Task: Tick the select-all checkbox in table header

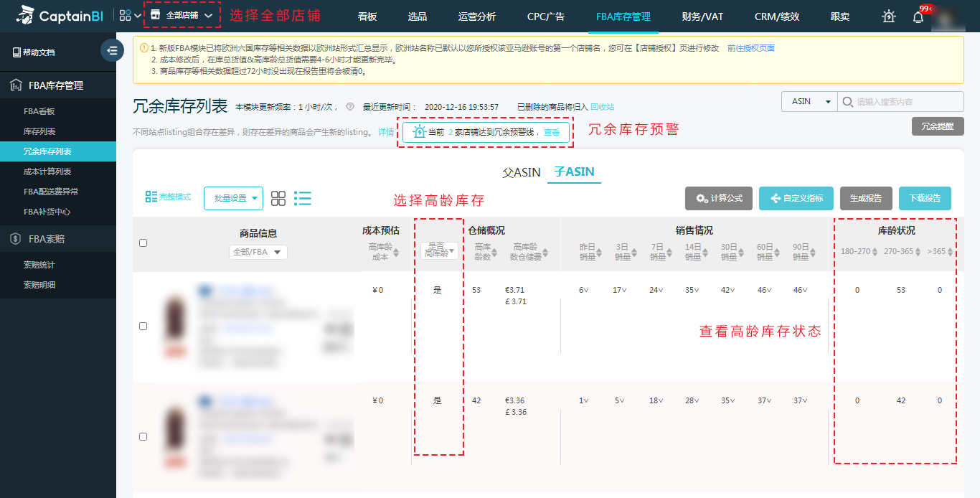Action: [143, 243]
